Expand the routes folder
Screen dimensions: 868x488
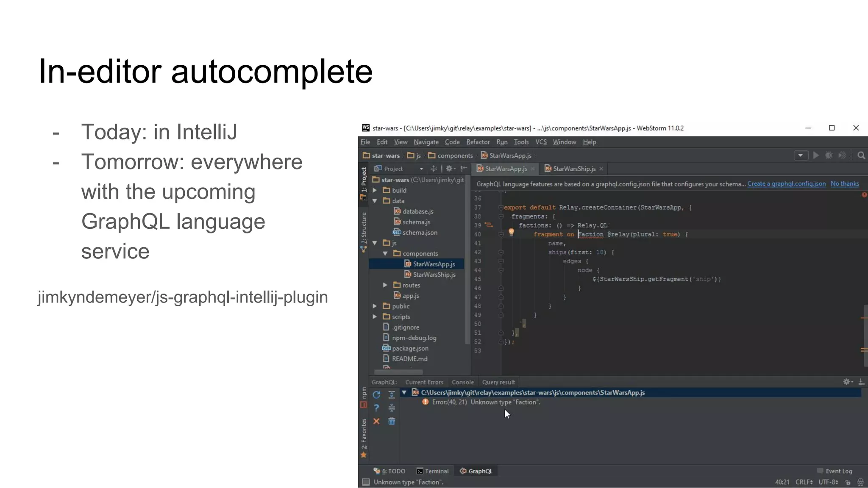[385, 285]
